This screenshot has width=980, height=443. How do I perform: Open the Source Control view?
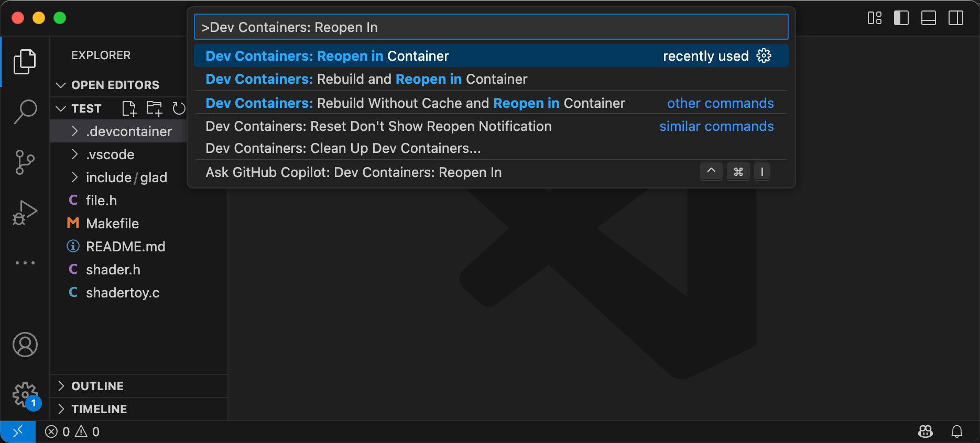(25, 162)
